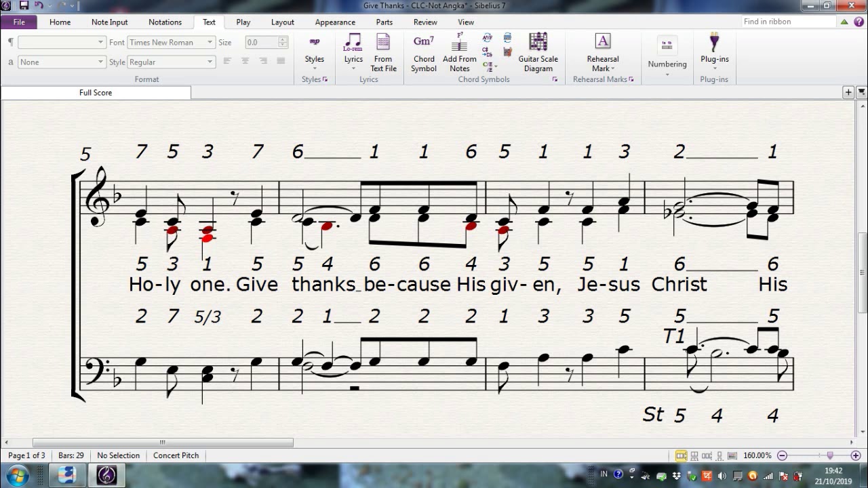Switch to the Review tab
Screen dimensions: 868x488
pyautogui.click(x=425, y=22)
